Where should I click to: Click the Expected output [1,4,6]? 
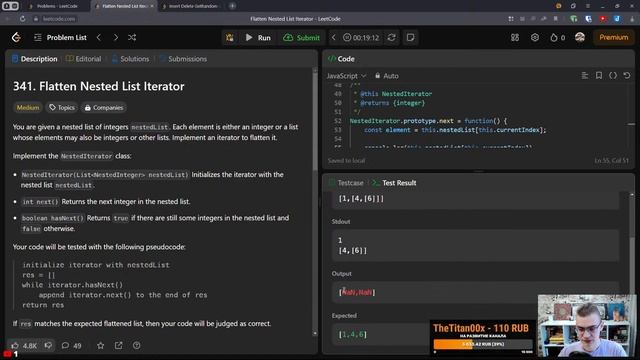pos(352,334)
